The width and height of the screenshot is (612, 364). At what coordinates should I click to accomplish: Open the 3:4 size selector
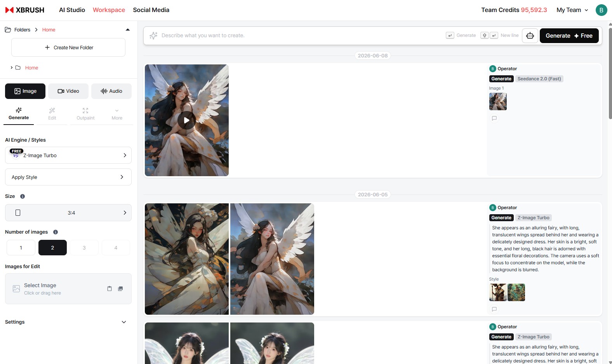coord(68,213)
